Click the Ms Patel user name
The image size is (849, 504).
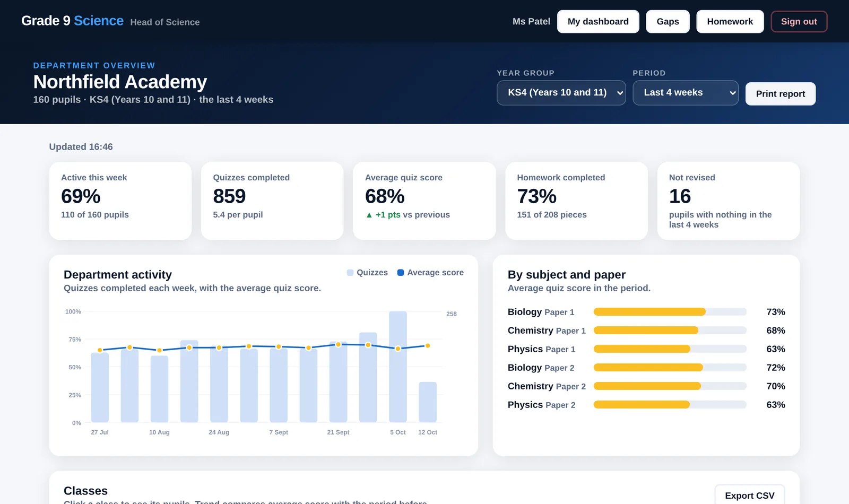coord(531,22)
